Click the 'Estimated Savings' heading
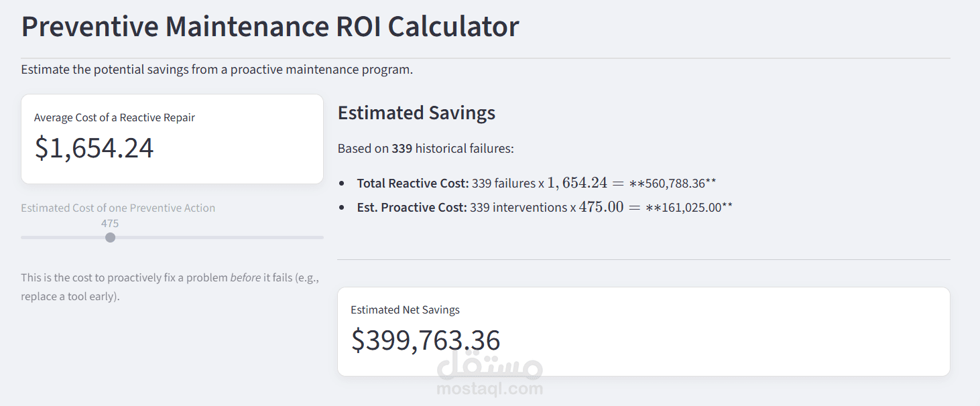Image resolution: width=980 pixels, height=406 pixels. click(x=416, y=113)
